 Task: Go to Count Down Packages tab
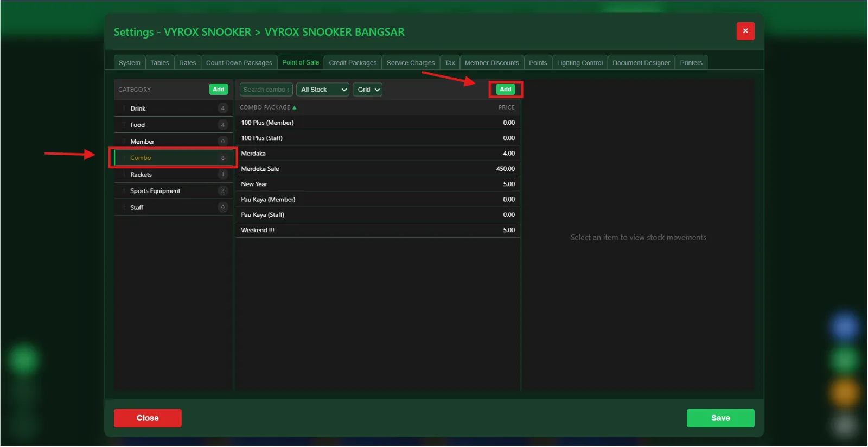[239, 63]
